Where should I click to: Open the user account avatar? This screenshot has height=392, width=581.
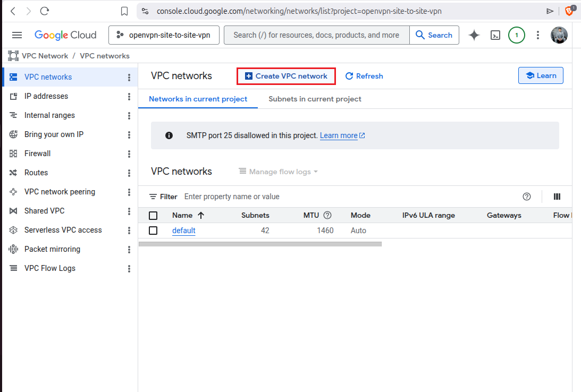pos(559,35)
